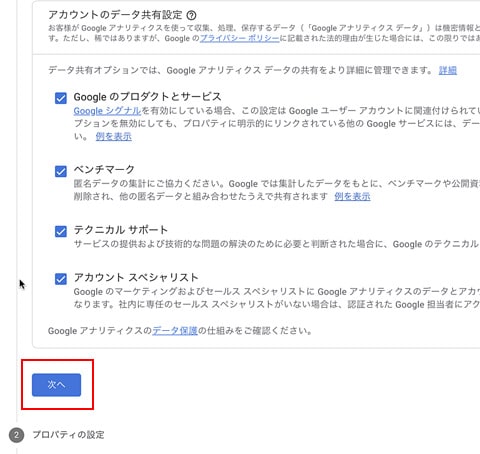Click the help icon beside アカウントのデータ共有設定
480x454 pixels.
point(191,15)
